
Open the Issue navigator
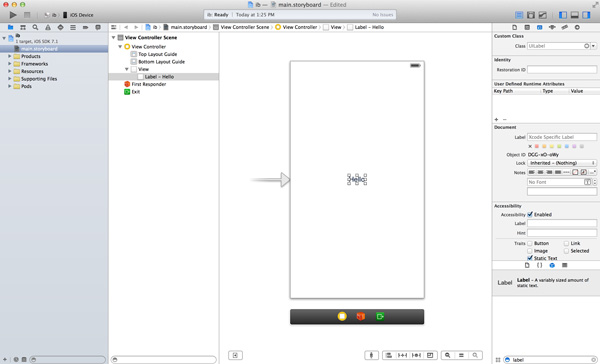48,27
